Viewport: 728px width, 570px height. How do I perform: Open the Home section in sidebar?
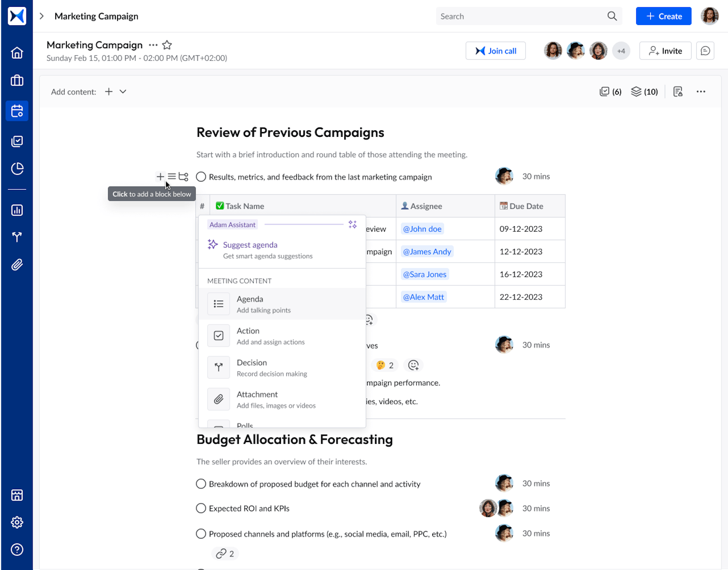tap(17, 53)
